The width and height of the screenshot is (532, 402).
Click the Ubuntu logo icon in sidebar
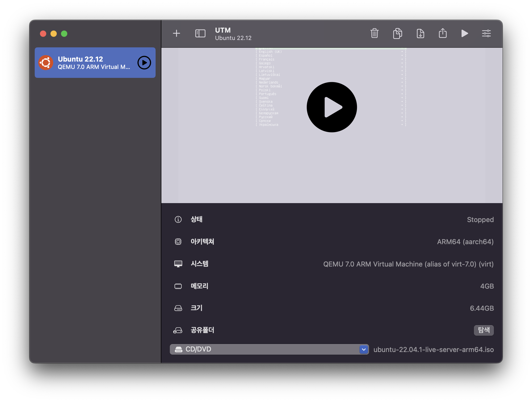point(46,63)
